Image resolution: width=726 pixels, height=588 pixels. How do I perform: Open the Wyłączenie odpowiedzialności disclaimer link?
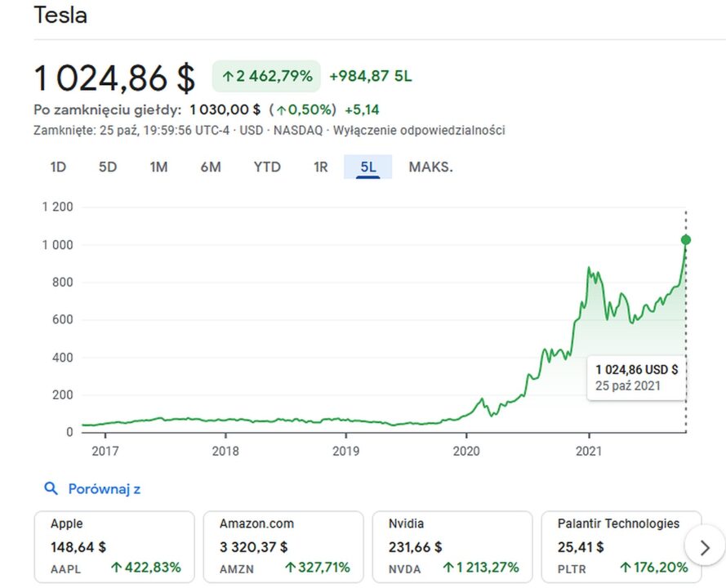(x=419, y=130)
